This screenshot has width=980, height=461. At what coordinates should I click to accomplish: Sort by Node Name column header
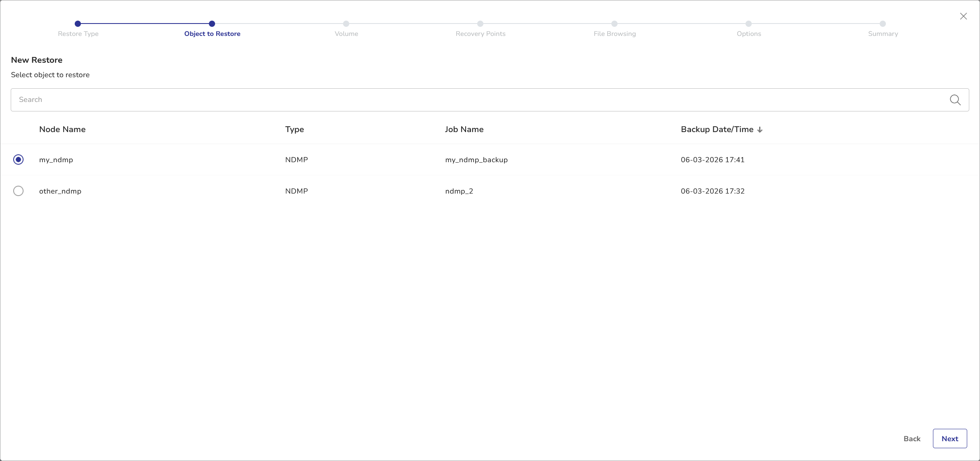pyautogui.click(x=62, y=129)
